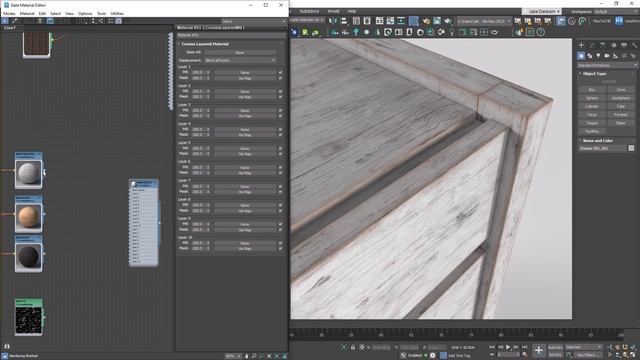This screenshot has height=360, width=640.
Task: Select the View1 tab
Action: [x=9, y=28]
